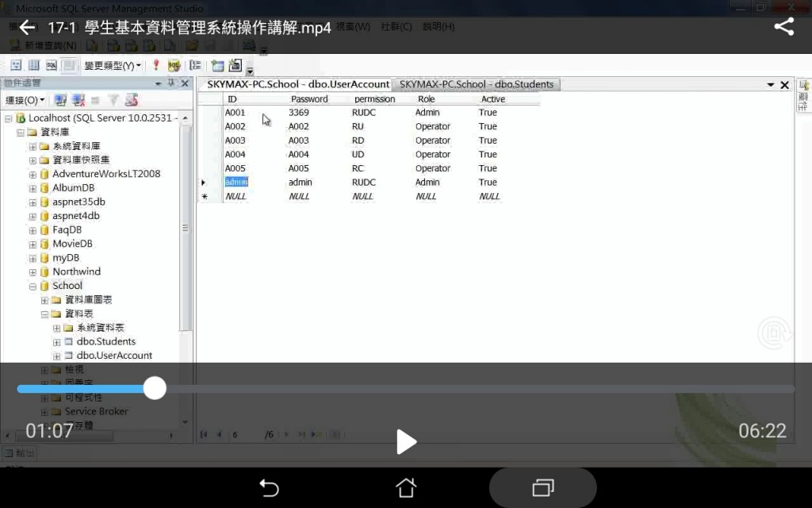The height and width of the screenshot is (508, 812).
Task: Open the Connect dropdown in Object Explorer
Action: (x=25, y=100)
